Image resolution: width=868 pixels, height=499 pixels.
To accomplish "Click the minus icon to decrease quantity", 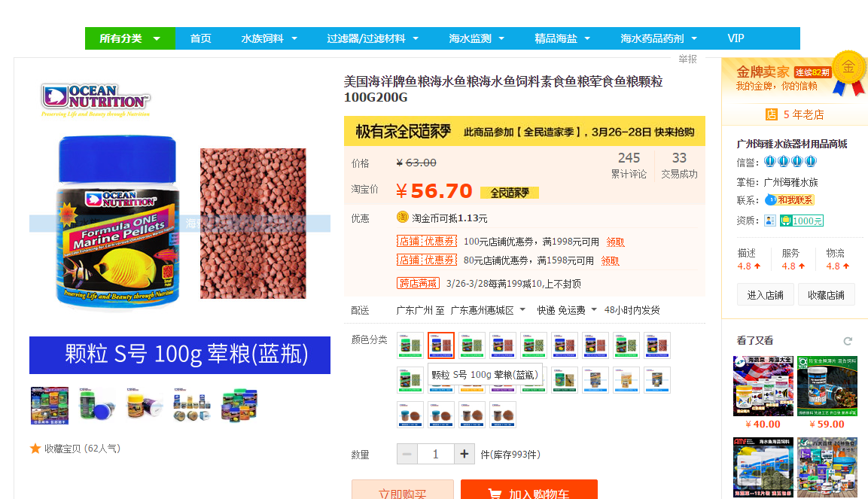I will coord(407,454).
